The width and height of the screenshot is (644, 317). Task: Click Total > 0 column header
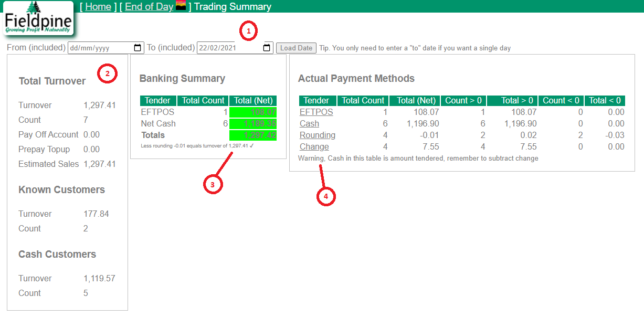pyautogui.click(x=512, y=100)
